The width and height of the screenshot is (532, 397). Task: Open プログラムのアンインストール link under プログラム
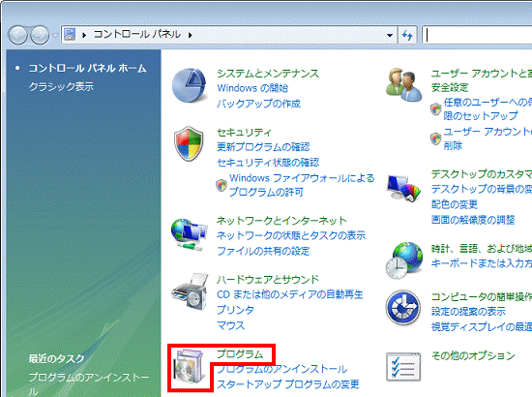[x=281, y=369]
